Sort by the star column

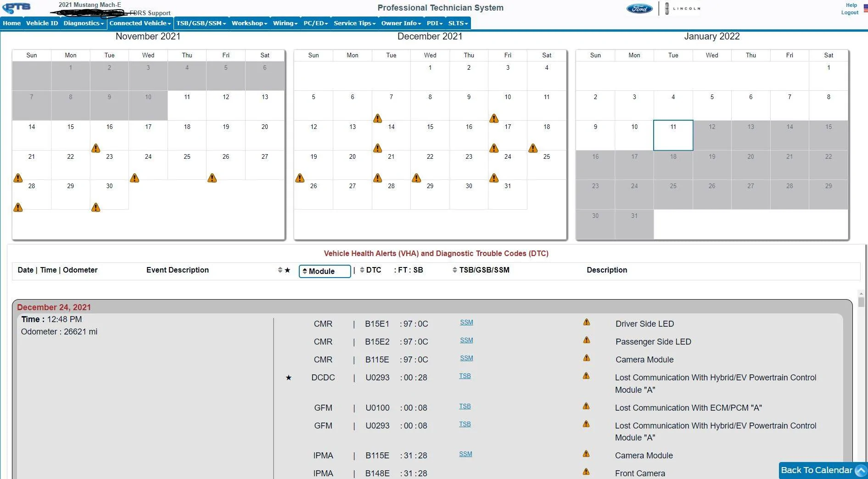(284, 270)
